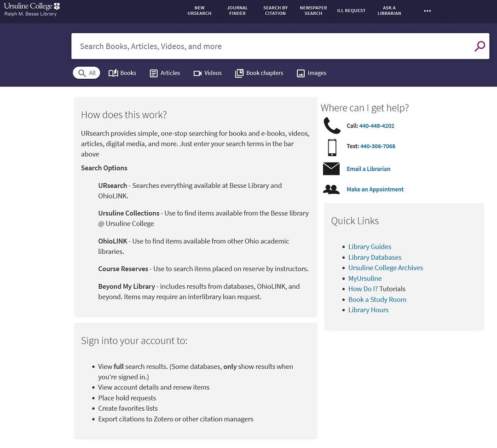Open the three-dots more menu

(x=427, y=11)
